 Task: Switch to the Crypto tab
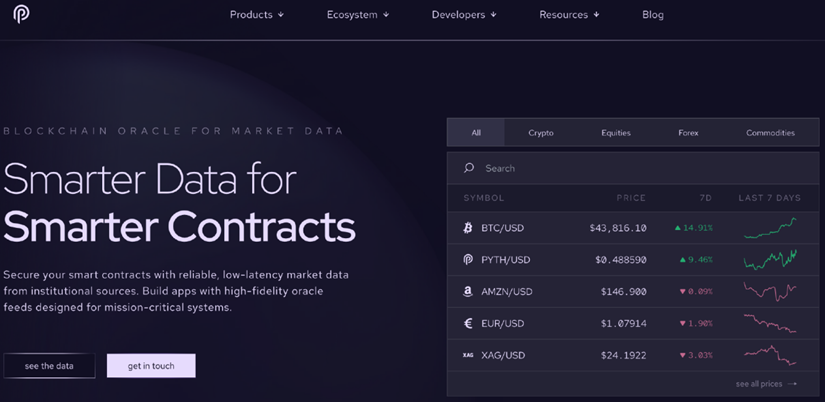(541, 133)
